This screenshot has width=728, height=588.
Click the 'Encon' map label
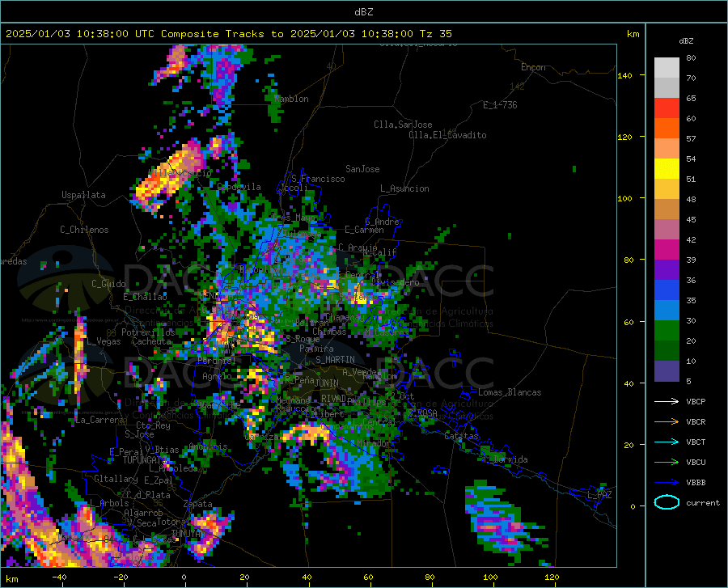pyautogui.click(x=533, y=67)
